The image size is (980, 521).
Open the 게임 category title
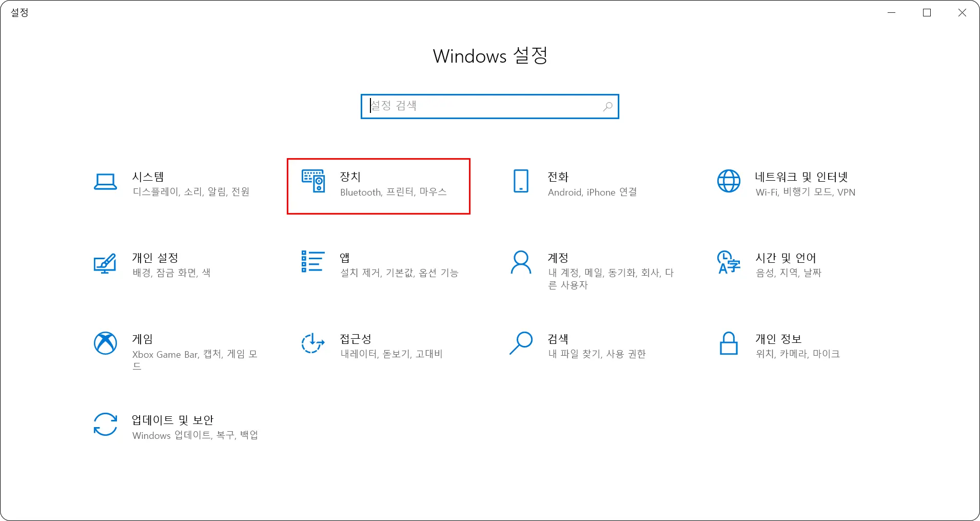coord(143,339)
